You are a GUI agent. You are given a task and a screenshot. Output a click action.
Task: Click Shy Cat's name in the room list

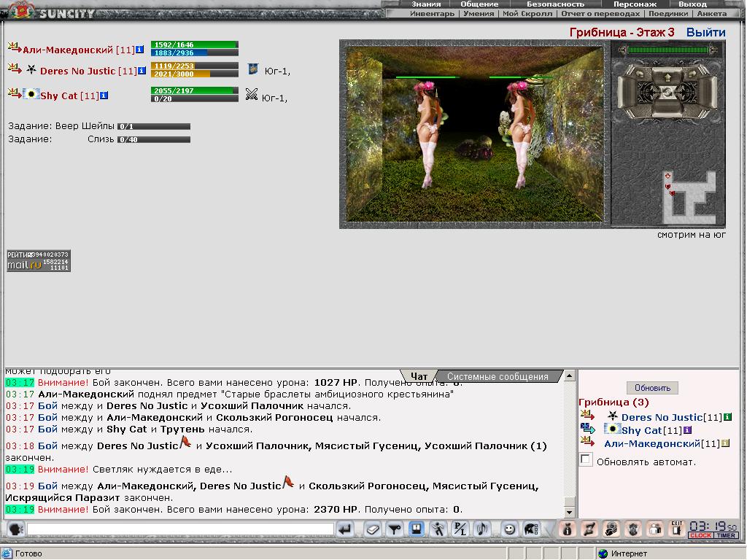tap(642, 430)
